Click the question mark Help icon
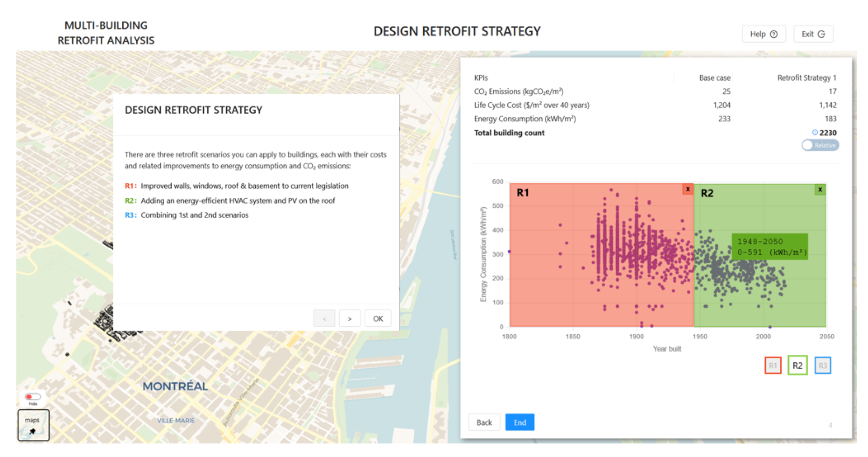Image resolution: width=868 pixels, height=457 pixels. tap(774, 34)
